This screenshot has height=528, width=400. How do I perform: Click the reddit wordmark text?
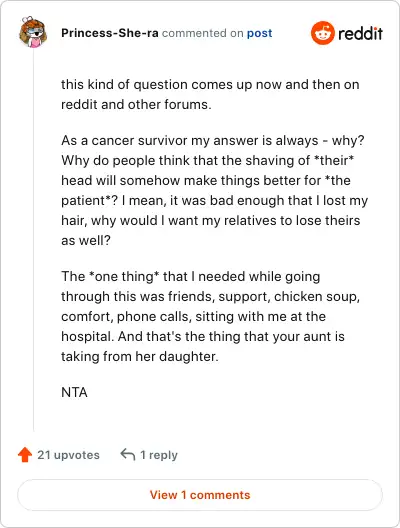pos(360,34)
